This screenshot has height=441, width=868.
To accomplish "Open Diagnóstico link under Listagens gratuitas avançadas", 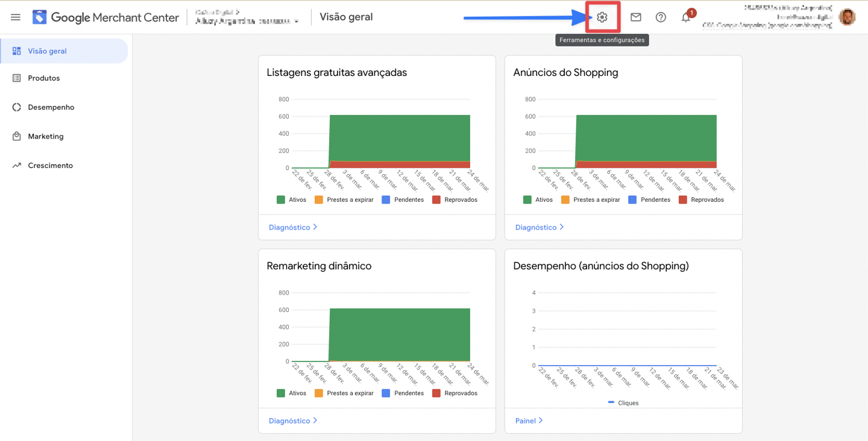I will point(292,228).
